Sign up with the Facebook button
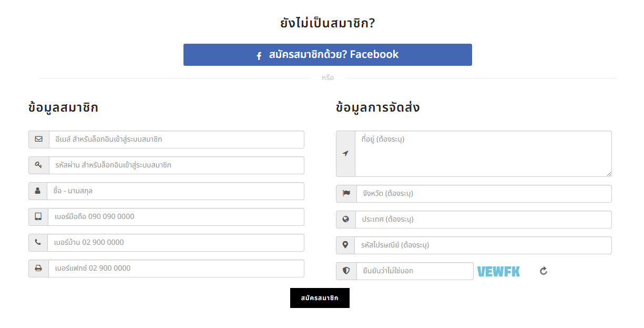The image size is (644, 328). tap(328, 55)
